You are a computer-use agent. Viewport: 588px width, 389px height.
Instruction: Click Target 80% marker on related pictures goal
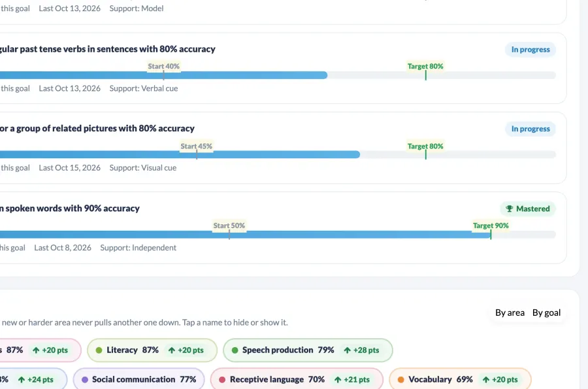pos(425,146)
